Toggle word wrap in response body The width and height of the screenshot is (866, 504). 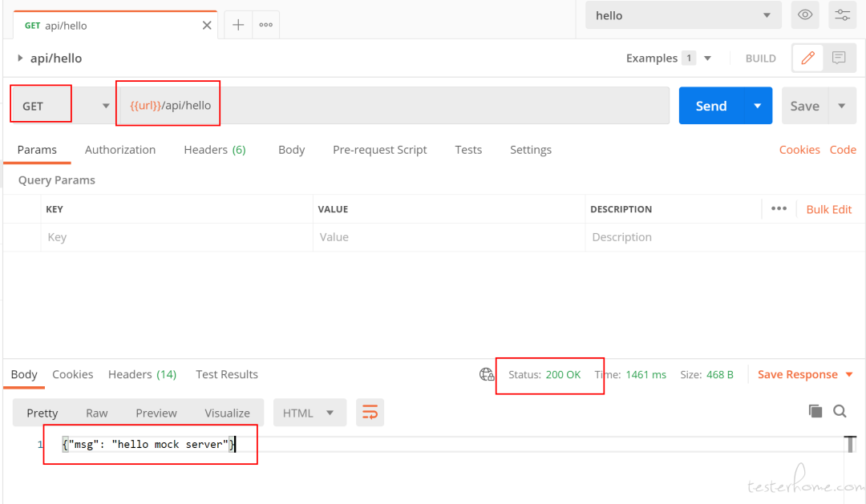click(370, 413)
